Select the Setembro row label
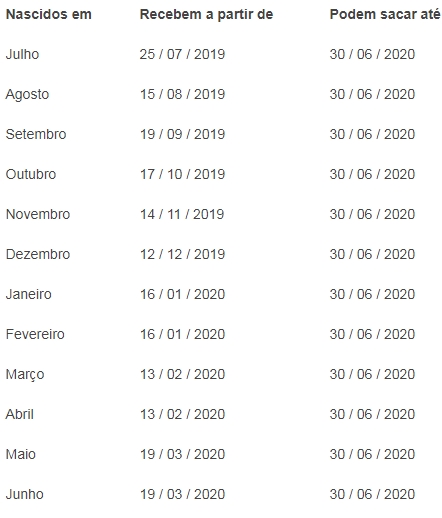 pyautogui.click(x=36, y=134)
